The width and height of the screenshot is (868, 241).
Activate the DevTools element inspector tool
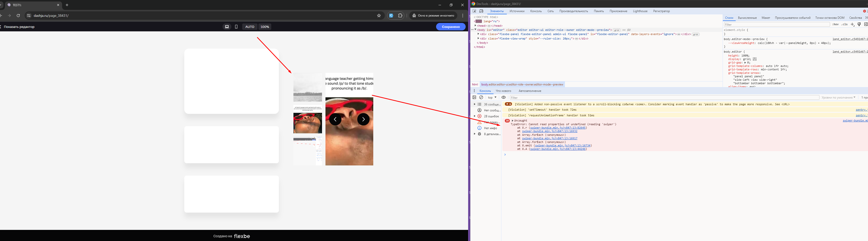[475, 11]
